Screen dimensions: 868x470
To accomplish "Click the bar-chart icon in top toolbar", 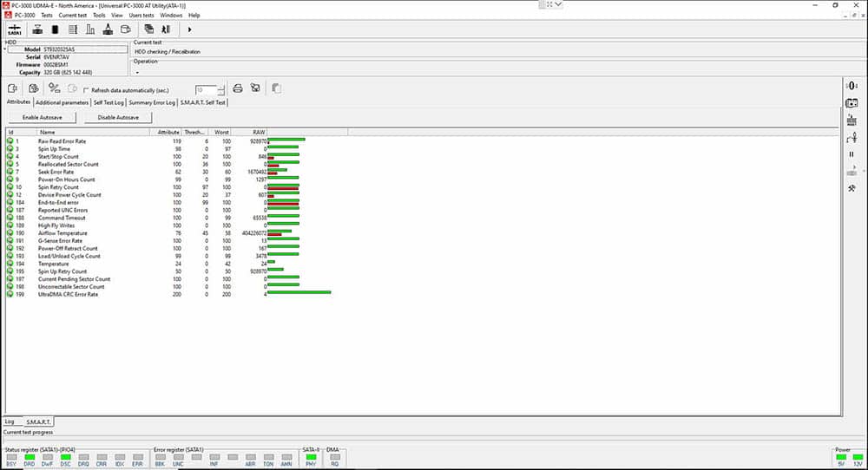I will tap(90, 29).
